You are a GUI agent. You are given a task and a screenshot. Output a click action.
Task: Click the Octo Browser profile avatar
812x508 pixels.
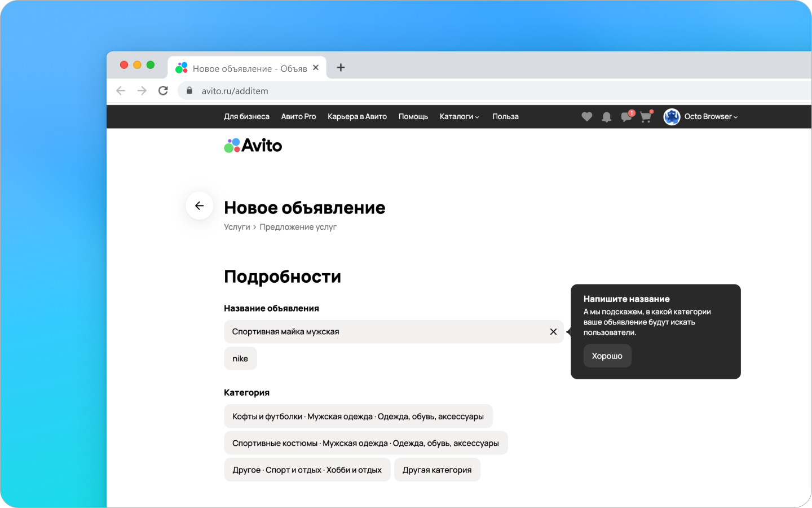point(672,117)
